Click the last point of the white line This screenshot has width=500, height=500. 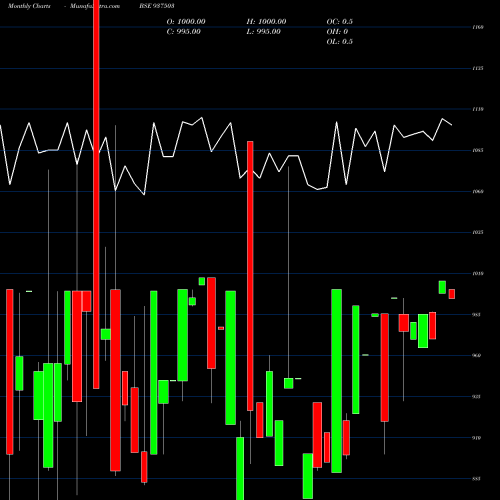452,125
